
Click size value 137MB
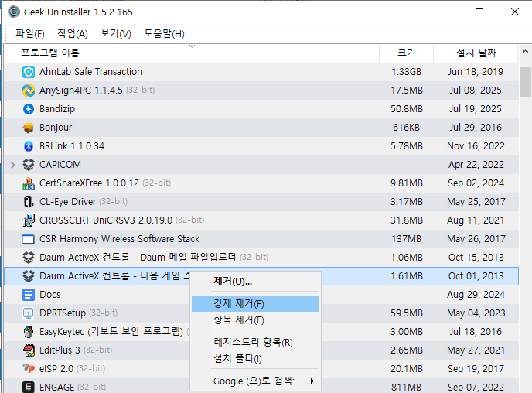click(x=407, y=239)
